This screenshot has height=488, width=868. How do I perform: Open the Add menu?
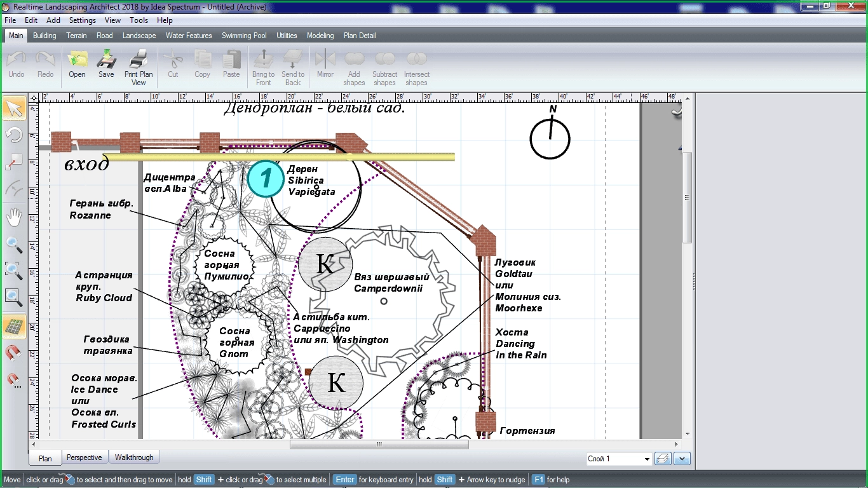click(53, 20)
